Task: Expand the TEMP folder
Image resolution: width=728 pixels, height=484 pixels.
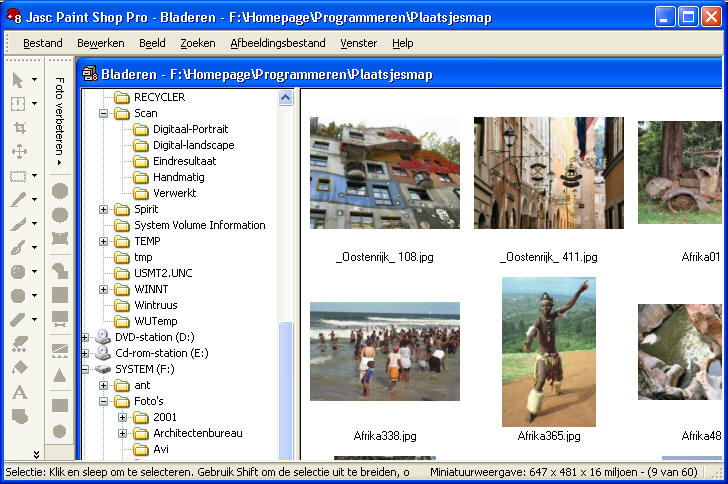Action: (104, 242)
